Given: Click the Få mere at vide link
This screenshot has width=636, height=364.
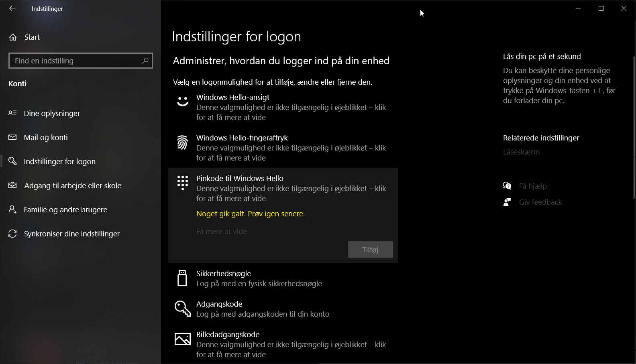Looking at the screenshot, I should point(222,231).
